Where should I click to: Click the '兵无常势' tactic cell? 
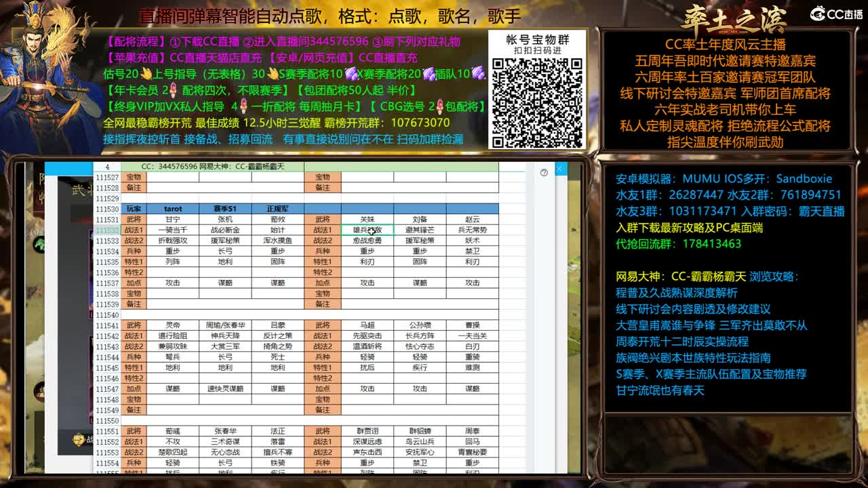tap(472, 230)
